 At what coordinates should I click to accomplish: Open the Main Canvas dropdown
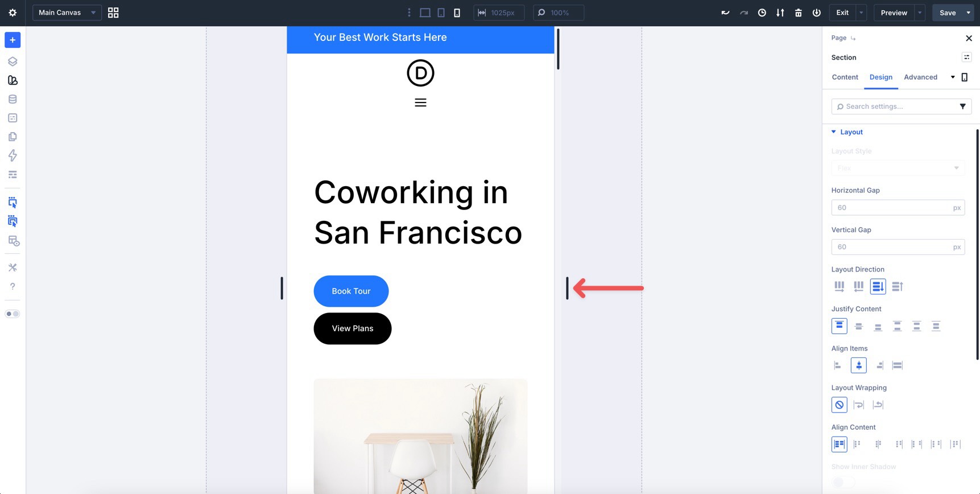67,13
